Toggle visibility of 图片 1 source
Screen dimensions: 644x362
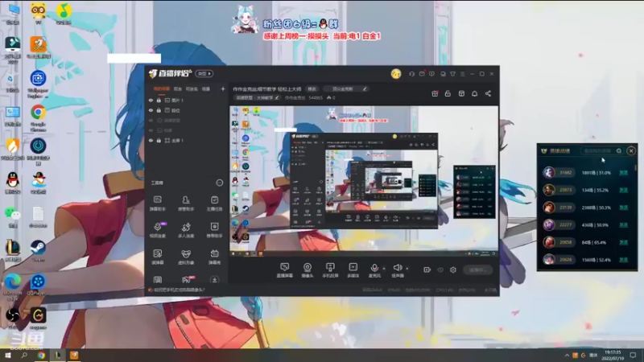[x=151, y=100]
